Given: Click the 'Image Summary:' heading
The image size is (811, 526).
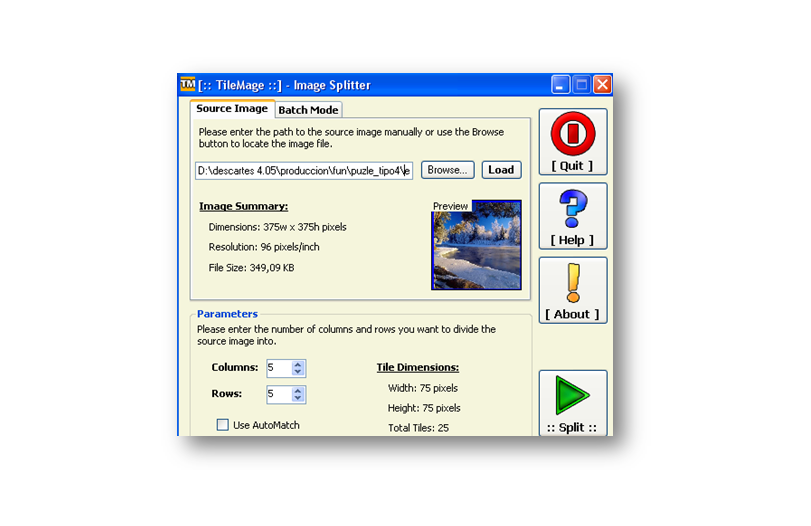Looking at the screenshot, I should click(244, 206).
